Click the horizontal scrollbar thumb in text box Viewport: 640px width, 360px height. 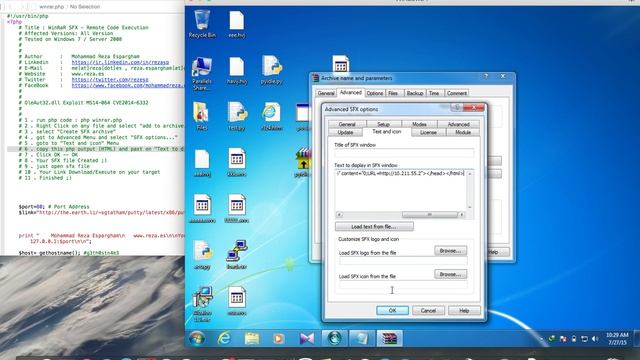(x=430, y=214)
